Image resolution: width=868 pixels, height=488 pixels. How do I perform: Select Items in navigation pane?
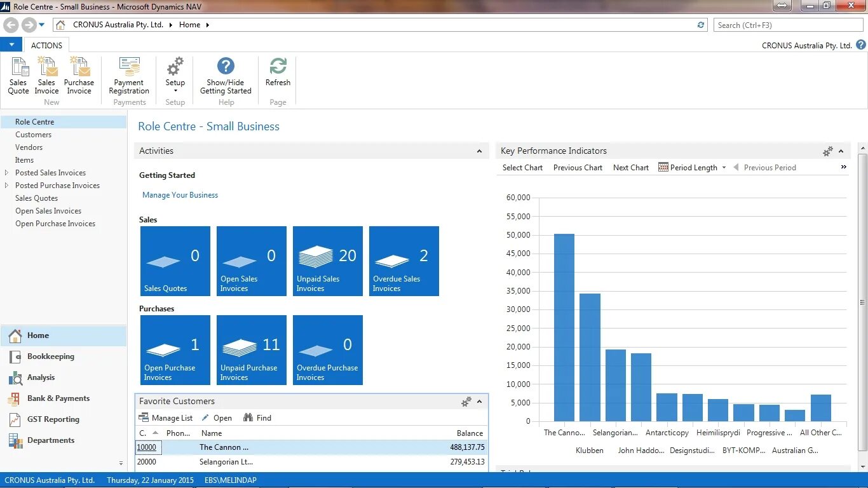click(x=25, y=160)
